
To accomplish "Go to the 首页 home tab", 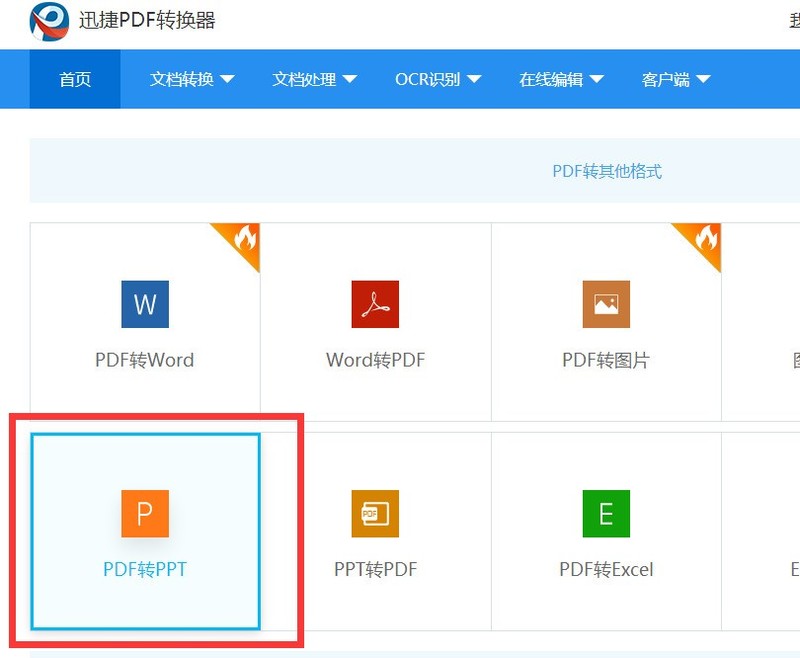I will pos(75,79).
